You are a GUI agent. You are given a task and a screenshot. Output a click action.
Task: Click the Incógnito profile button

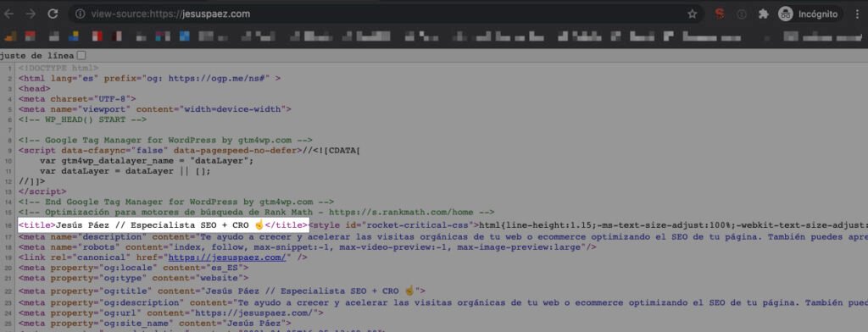[810, 14]
